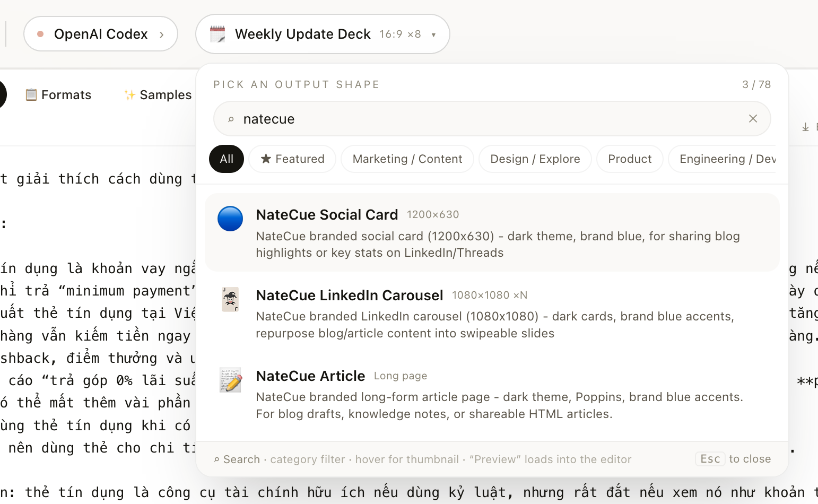Click the Search hint text in footer

(x=241, y=459)
